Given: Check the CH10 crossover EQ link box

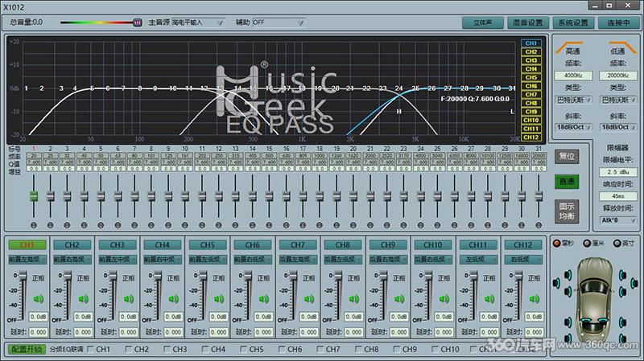Looking at the screenshot, I should pos(436,349).
